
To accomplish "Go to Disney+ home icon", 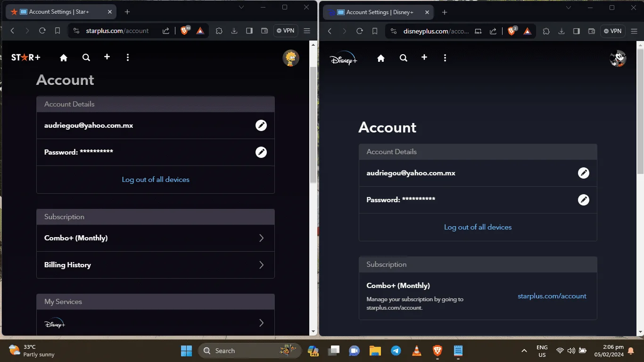I will coord(381,58).
